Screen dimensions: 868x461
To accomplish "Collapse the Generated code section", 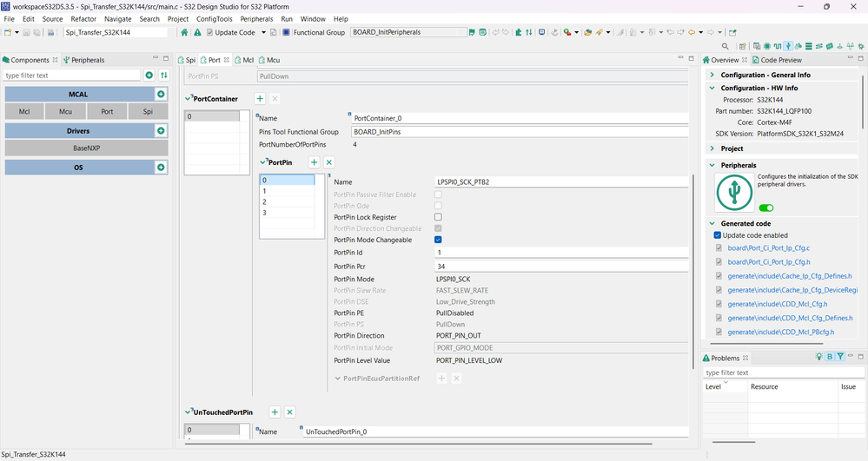I will tap(712, 224).
